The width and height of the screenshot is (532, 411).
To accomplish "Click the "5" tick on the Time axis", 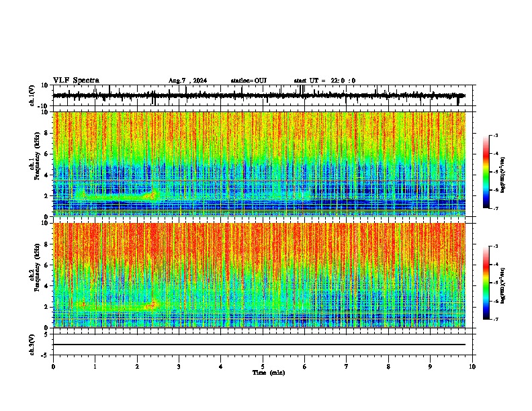I will [x=263, y=367].
